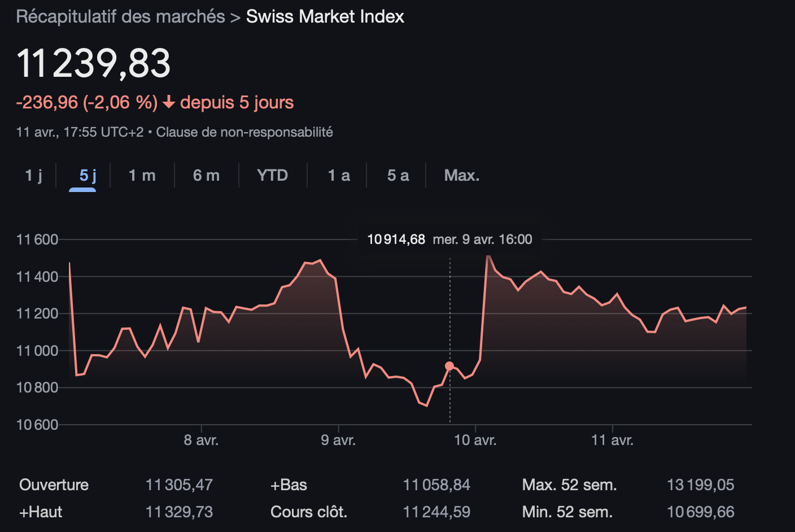Click the 11 avr., 17:55 UTC+2 timestamp
The image size is (795, 532).
[x=80, y=132]
